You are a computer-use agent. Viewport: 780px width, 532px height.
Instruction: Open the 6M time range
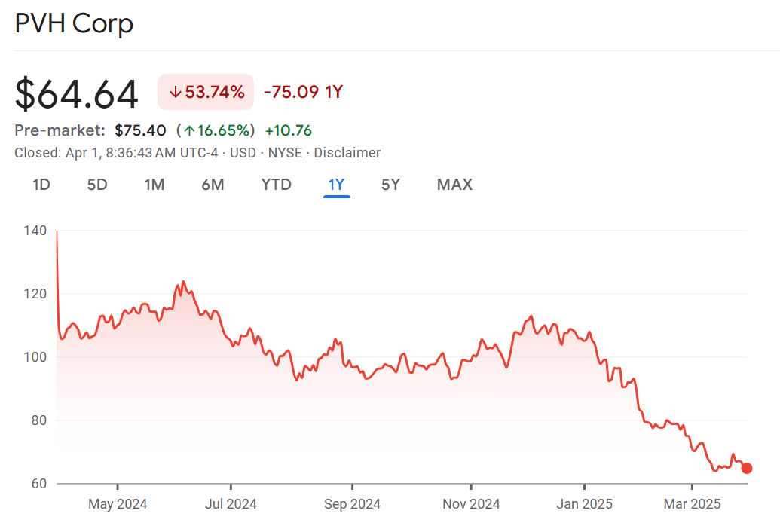click(213, 185)
